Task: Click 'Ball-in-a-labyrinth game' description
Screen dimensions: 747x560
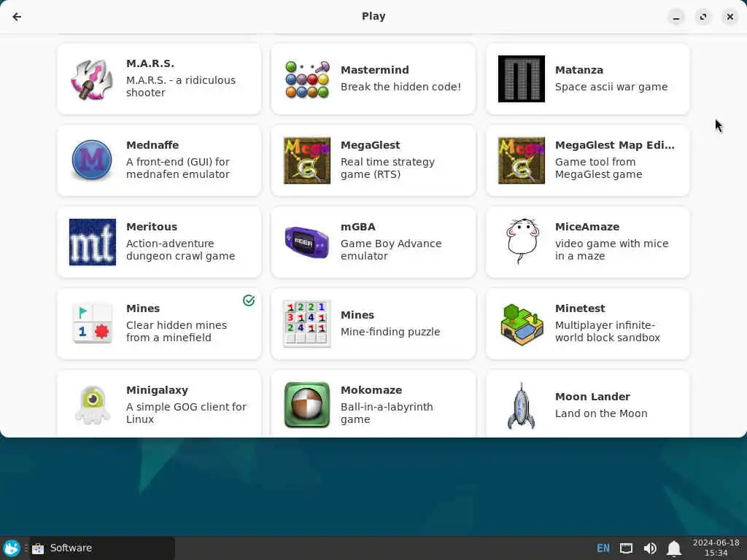Action: pyautogui.click(x=387, y=413)
